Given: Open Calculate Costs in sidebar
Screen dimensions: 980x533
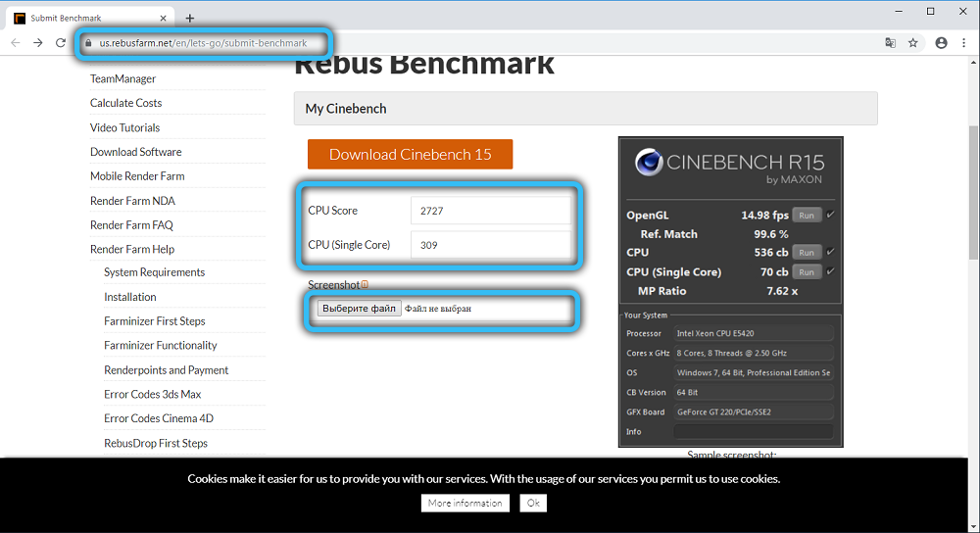Looking at the screenshot, I should [x=125, y=103].
